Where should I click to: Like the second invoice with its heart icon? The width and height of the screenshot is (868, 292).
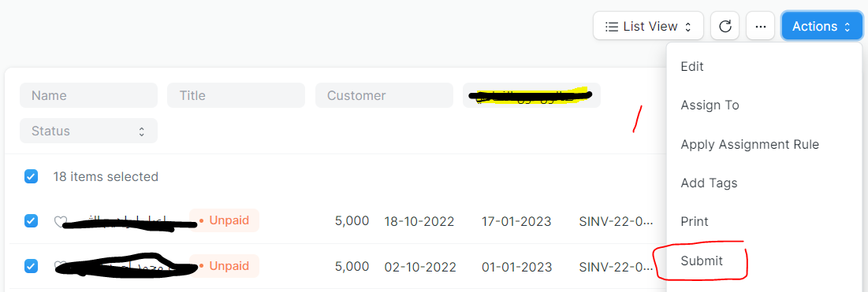(60, 267)
